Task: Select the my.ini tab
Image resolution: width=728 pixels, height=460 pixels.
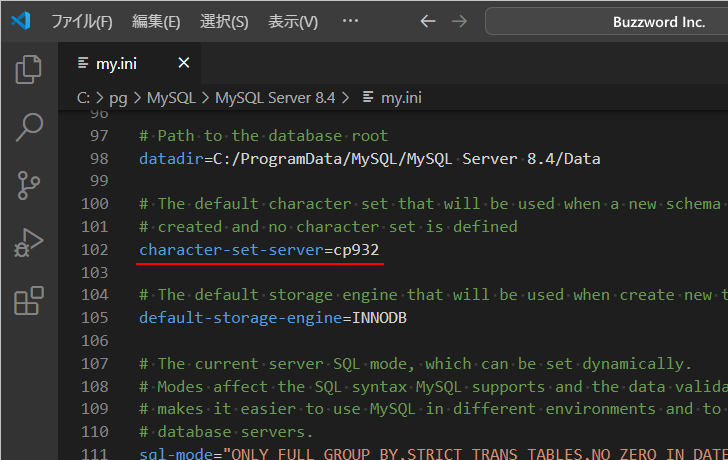Action: (x=116, y=63)
